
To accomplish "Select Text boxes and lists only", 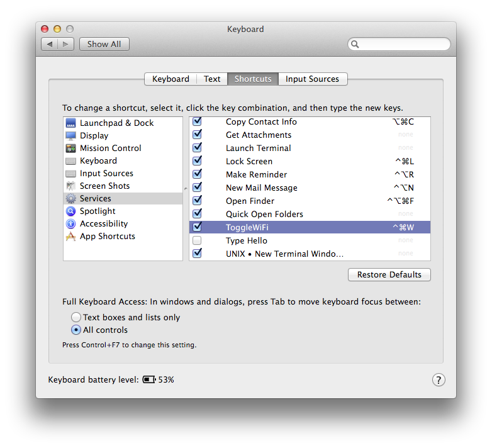I will 76,317.
